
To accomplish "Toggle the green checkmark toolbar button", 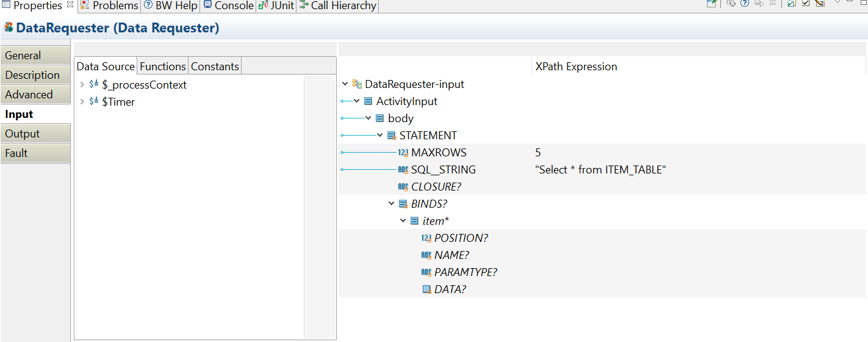I will coord(791,4).
